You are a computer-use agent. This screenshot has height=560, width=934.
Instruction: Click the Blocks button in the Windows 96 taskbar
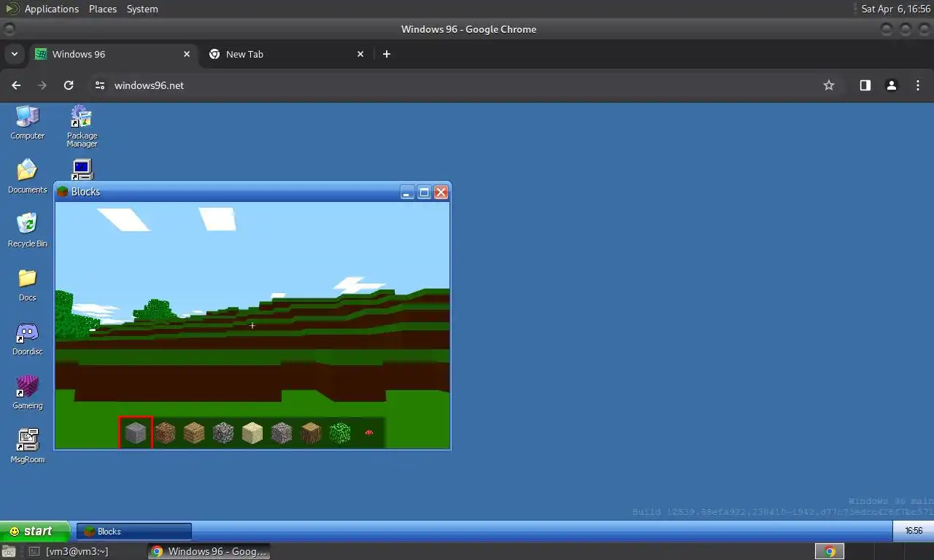pyautogui.click(x=134, y=532)
